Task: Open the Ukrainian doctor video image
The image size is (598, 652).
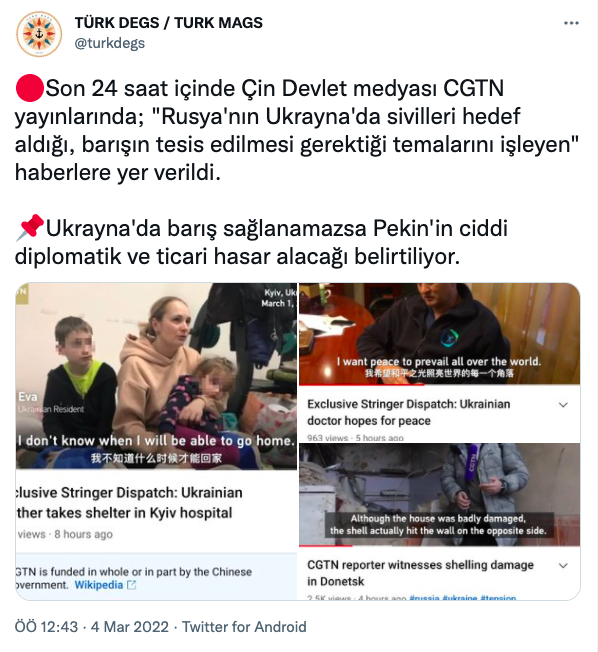Action: [440, 333]
